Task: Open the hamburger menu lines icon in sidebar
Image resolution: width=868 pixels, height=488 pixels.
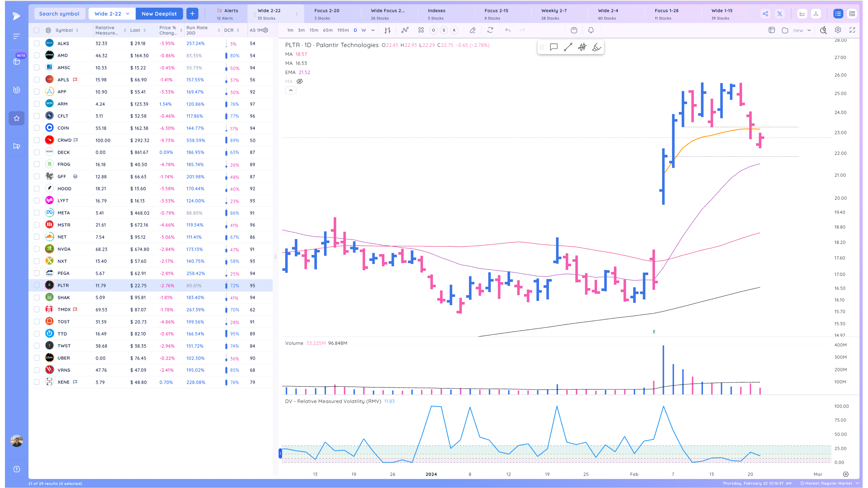Action: (16, 36)
